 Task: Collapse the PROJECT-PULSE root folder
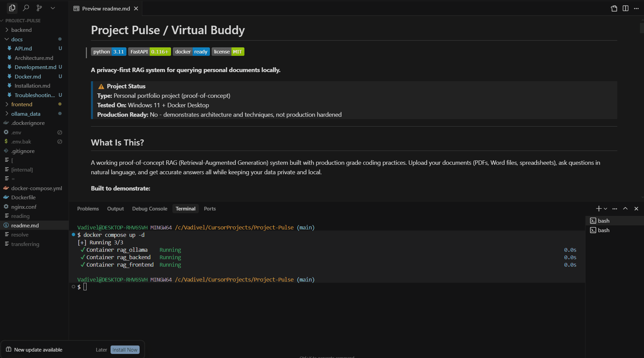point(23,21)
